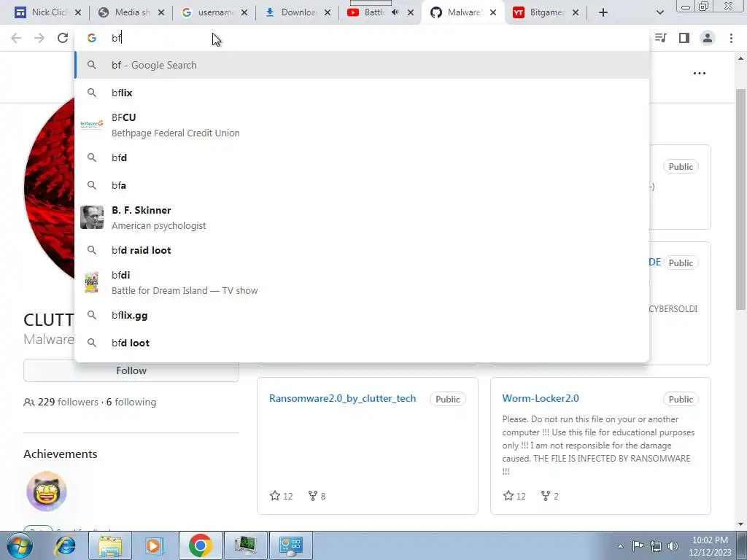The width and height of the screenshot is (747, 560).
Task: Click the Bethpage logo thumbnail
Action: tap(91, 124)
